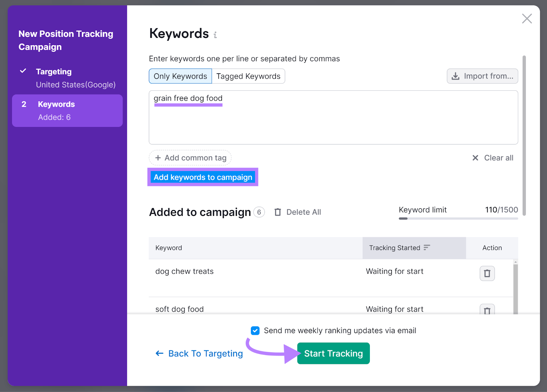The width and height of the screenshot is (547, 392).
Task: Click the download icon on Import from button
Action: pos(456,76)
